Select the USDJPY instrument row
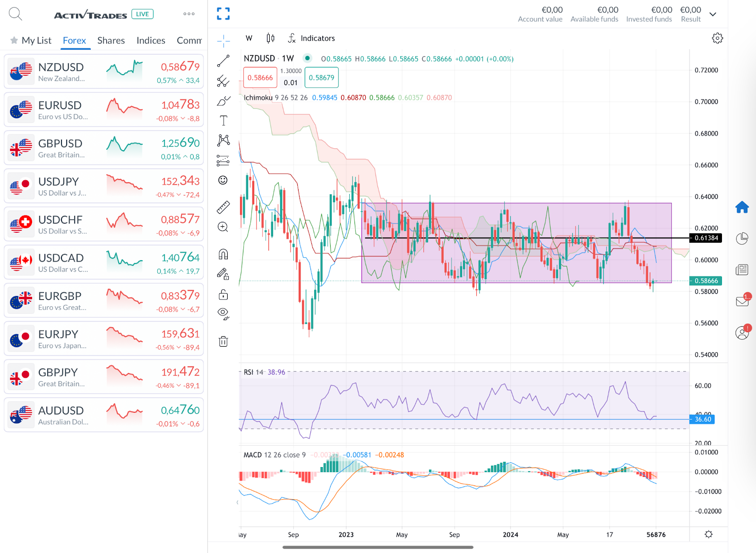The height and width of the screenshot is (553, 756). pos(104,186)
